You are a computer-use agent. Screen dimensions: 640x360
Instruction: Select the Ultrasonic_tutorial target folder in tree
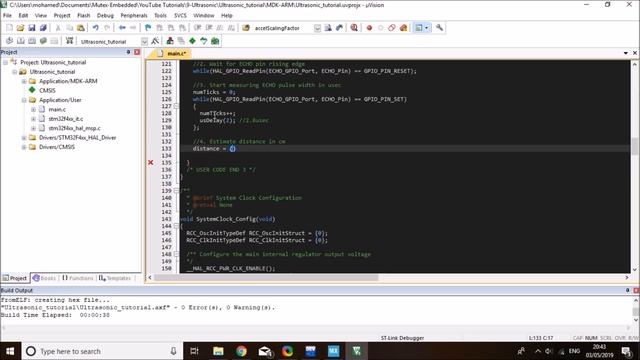tap(52, 72)
